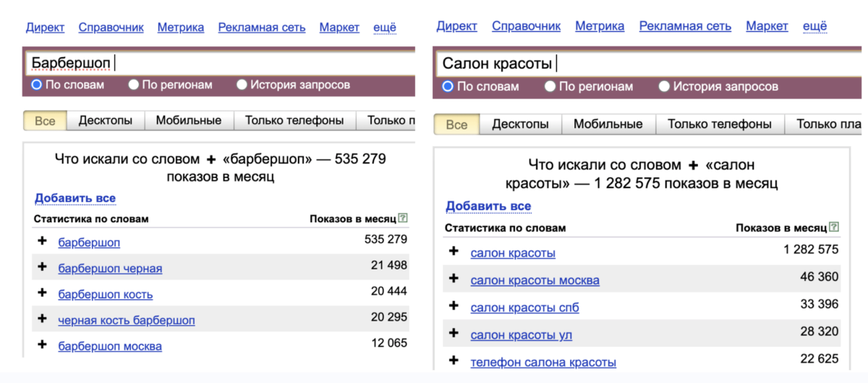Focus the search field containing 'Салон красоты'

pos(650,64)
